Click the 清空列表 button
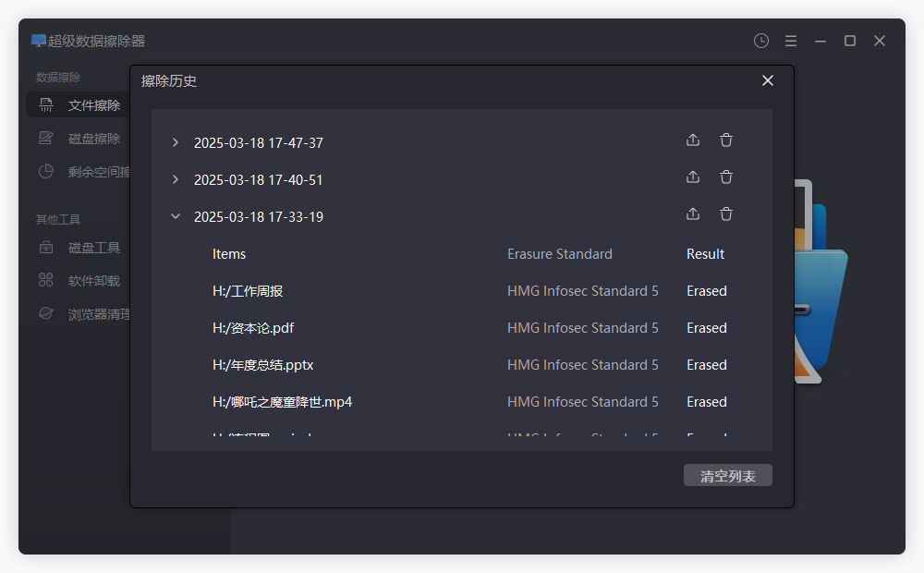This screenshot has width=924, height=573. tap(727, 476)
